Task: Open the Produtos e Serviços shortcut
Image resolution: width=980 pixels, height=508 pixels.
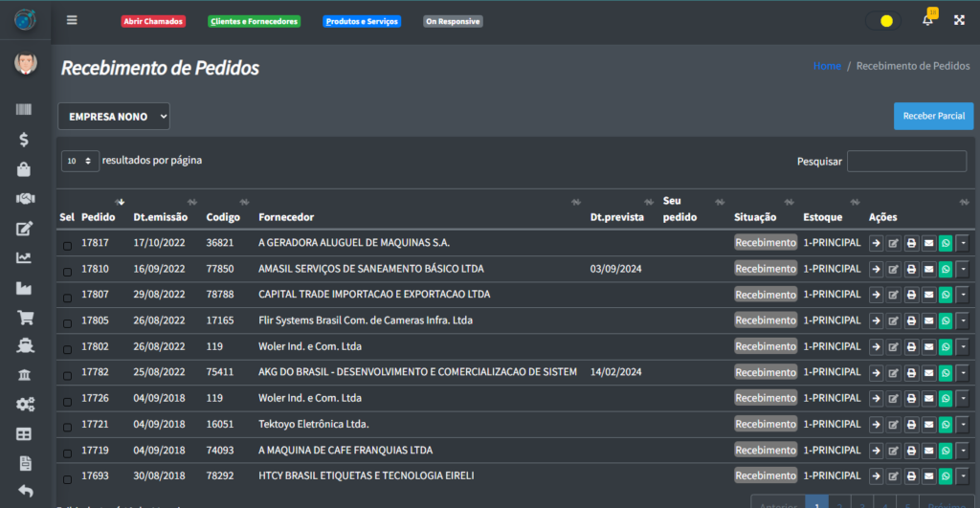Action: (x=361, y=21)
